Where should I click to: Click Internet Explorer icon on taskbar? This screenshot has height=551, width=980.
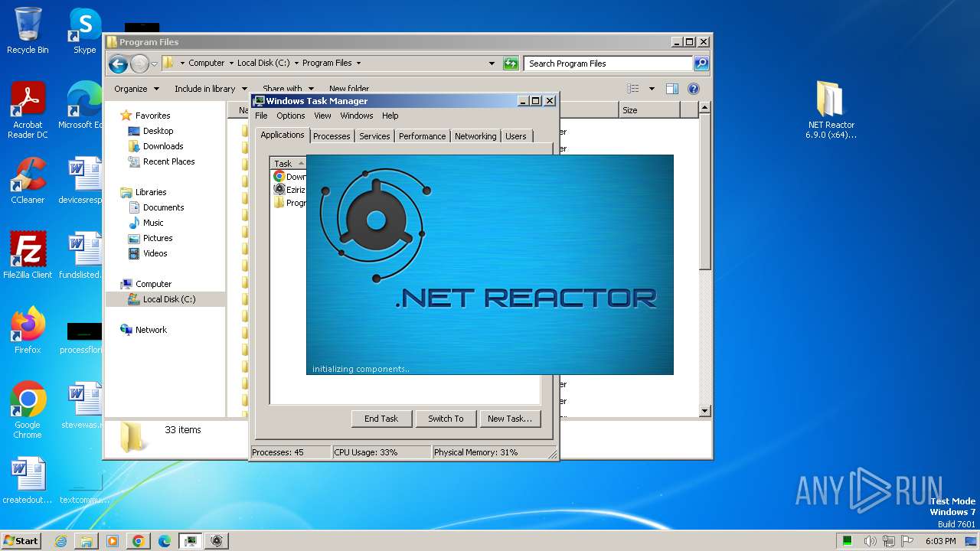pyautogui.click(x=60, y=541)
